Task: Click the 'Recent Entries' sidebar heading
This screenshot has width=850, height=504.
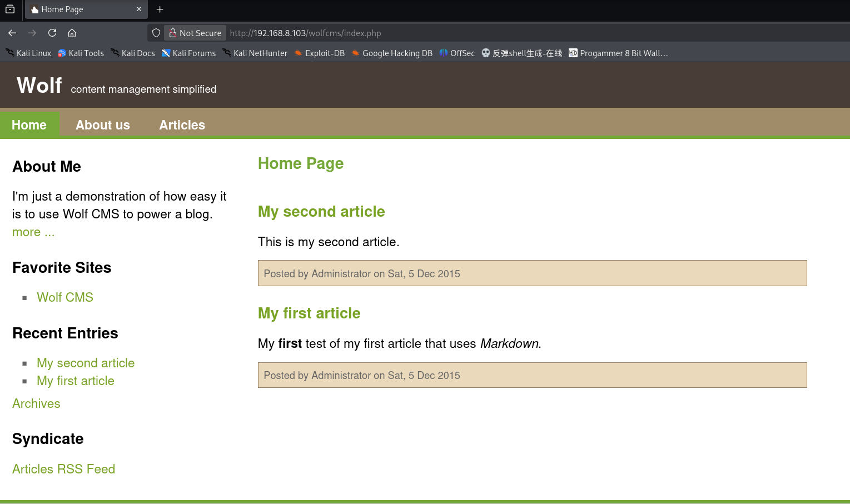Action: pos(65,333)
